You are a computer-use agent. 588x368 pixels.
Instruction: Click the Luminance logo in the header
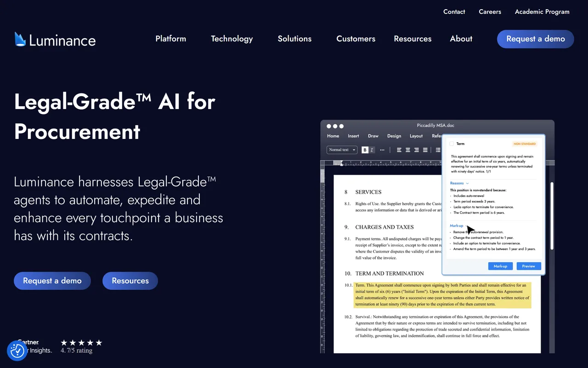pos(55,40)
